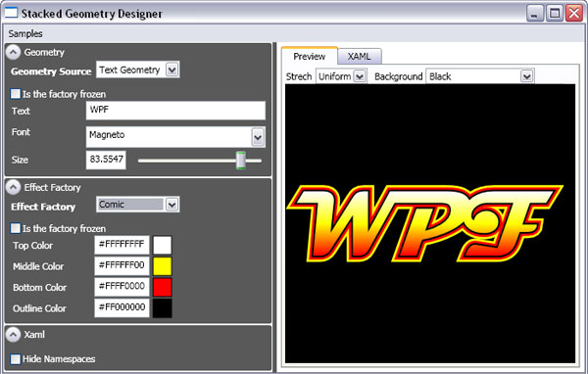The height and width of the screenshot is (374, 588).
Task: Enable the Hide Namespaces checkbox
Action: [16, 359]
